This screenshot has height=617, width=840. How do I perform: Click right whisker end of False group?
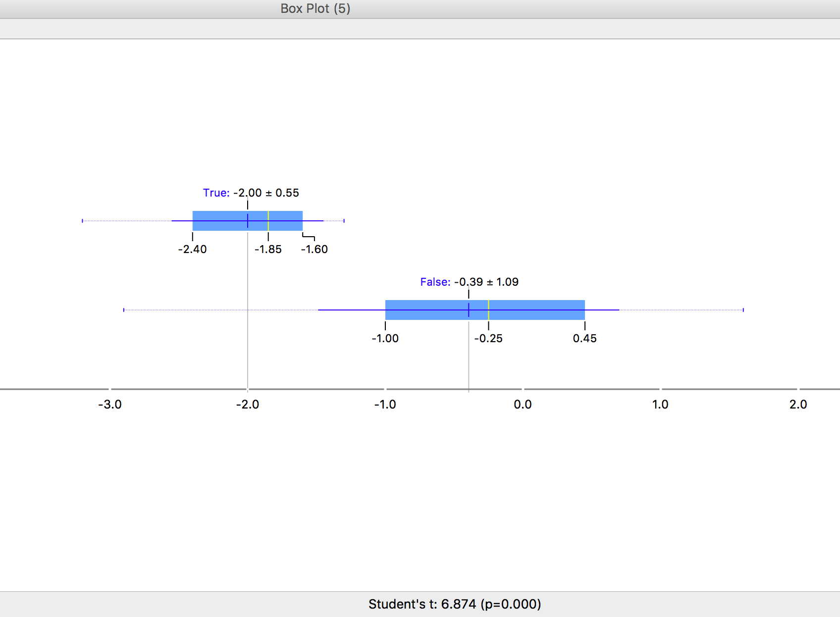click(x=743, y=310)
